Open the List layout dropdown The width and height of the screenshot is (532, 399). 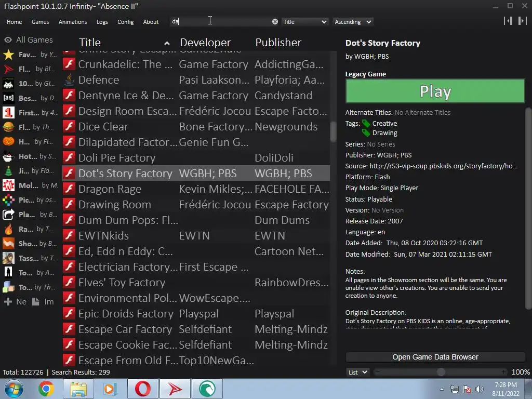pyautogui.click(x=357, y=372)
